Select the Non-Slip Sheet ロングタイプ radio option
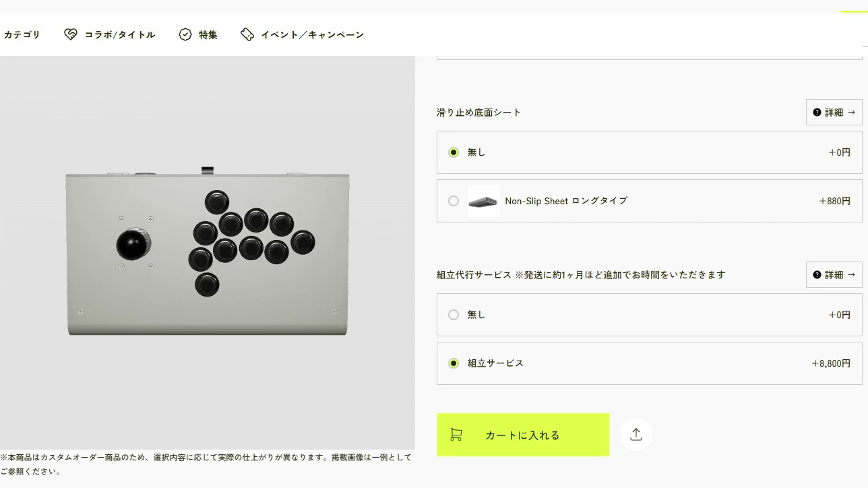Image resolution: width=868 pixels, height=488 pixels. [x=454, y=201]
